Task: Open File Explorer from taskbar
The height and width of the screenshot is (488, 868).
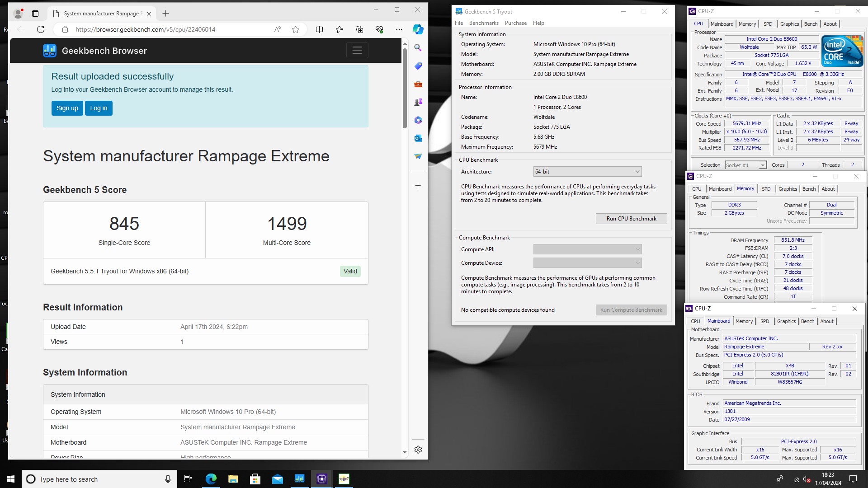Action: point(233,479)
